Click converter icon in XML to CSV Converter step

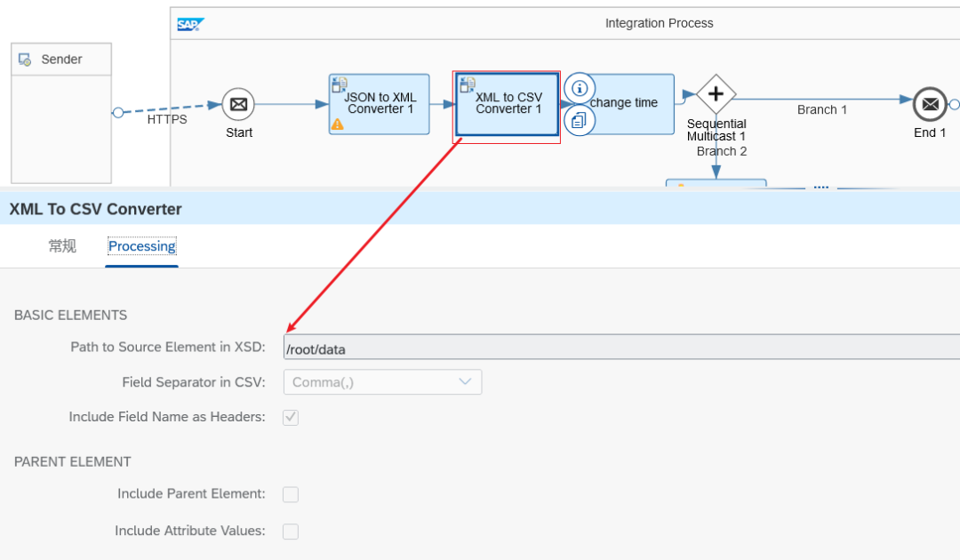(x=468, y=85)
